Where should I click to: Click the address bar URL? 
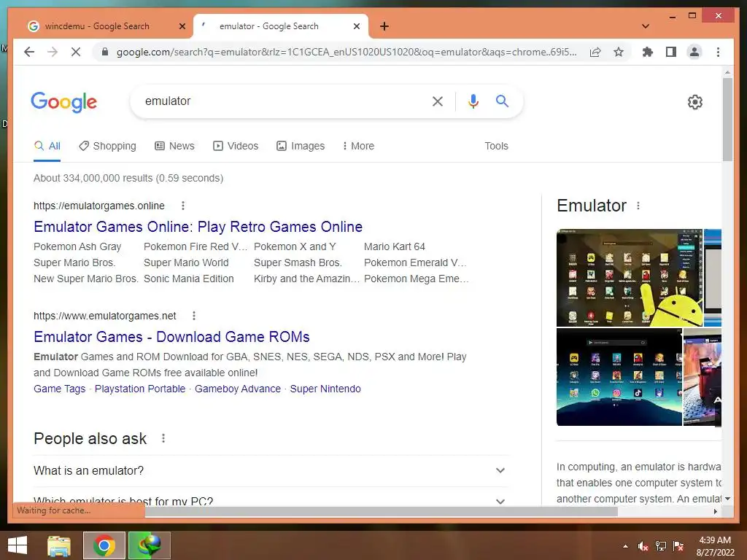click(347, 52)
